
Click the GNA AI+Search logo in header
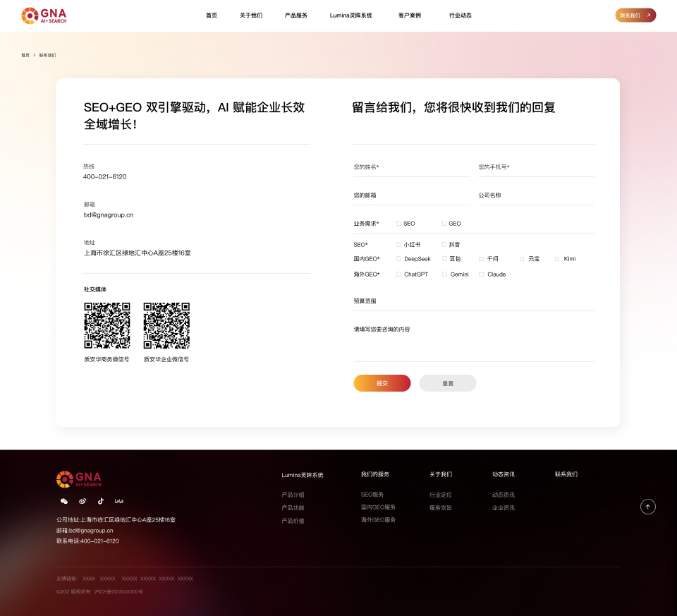tap(44, 16)
